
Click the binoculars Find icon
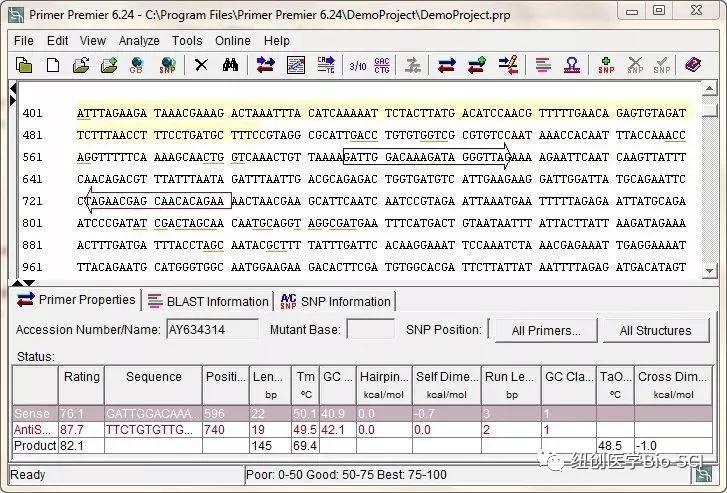click(x=229, y=66)
